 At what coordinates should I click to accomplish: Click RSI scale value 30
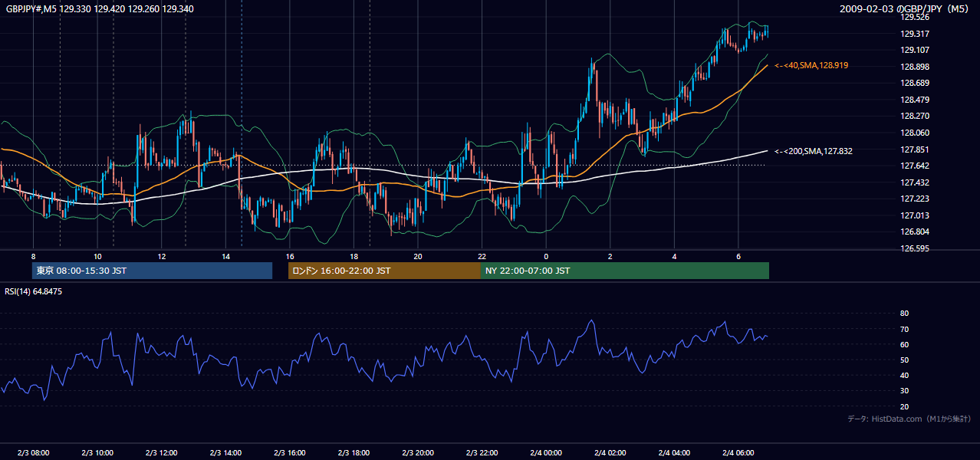tap(904, 391)
